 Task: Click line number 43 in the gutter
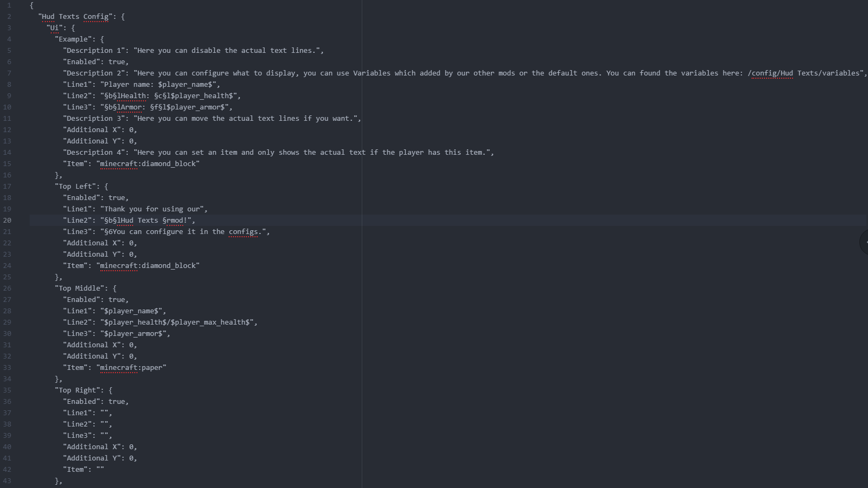point(7,480)
